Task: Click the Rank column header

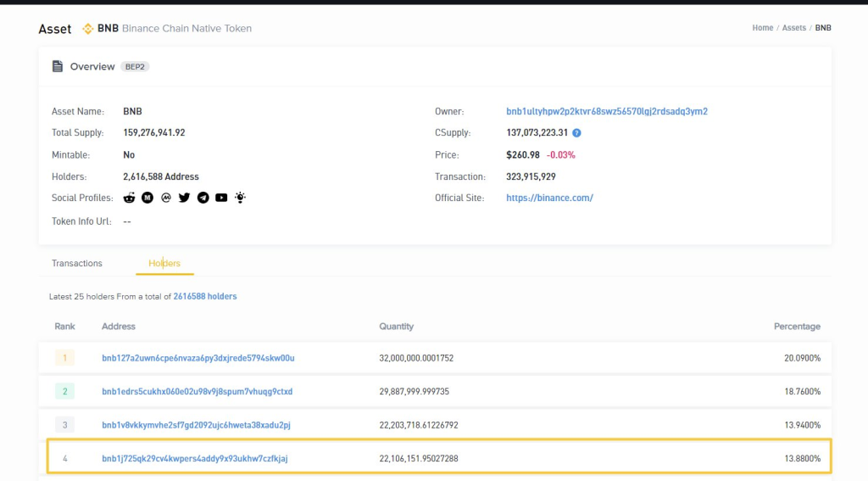Action: click(64, 327)
